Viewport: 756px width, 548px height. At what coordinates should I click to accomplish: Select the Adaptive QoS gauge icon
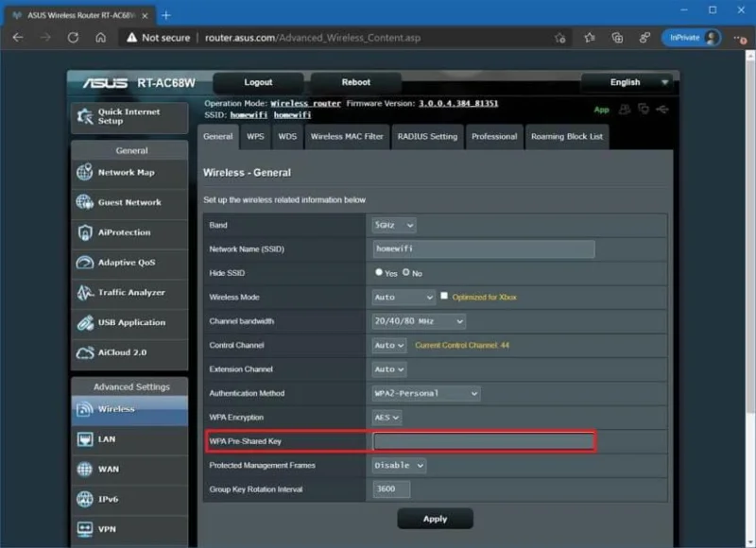(x=85, y=263)
